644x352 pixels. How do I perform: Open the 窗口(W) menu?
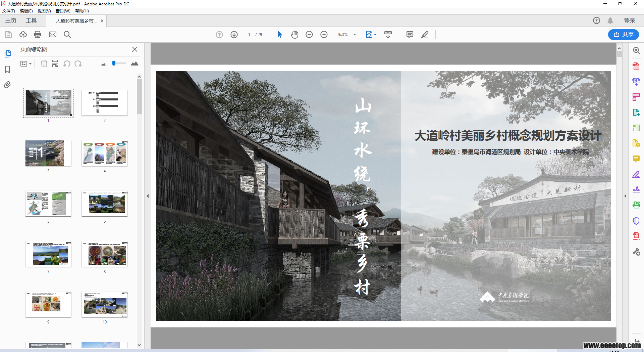[63, 11]
